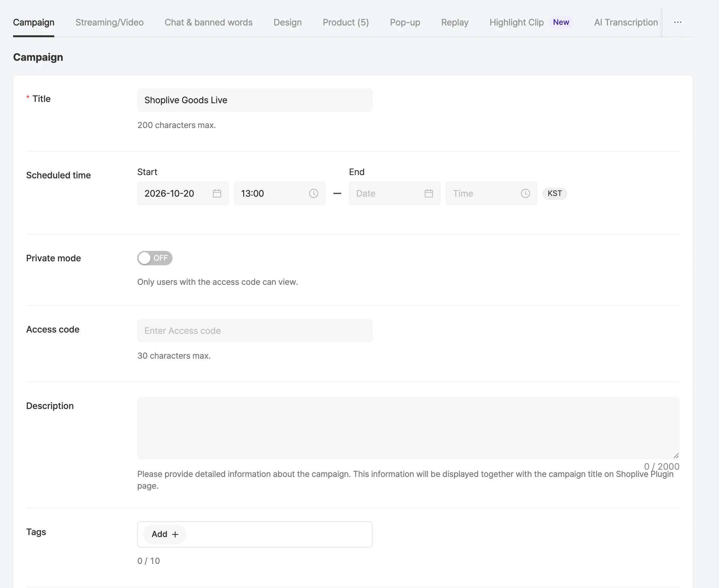Screen dimensions: 719x588
Task: Click the "Scheduled time" label
Action: [x=58, y=175]
